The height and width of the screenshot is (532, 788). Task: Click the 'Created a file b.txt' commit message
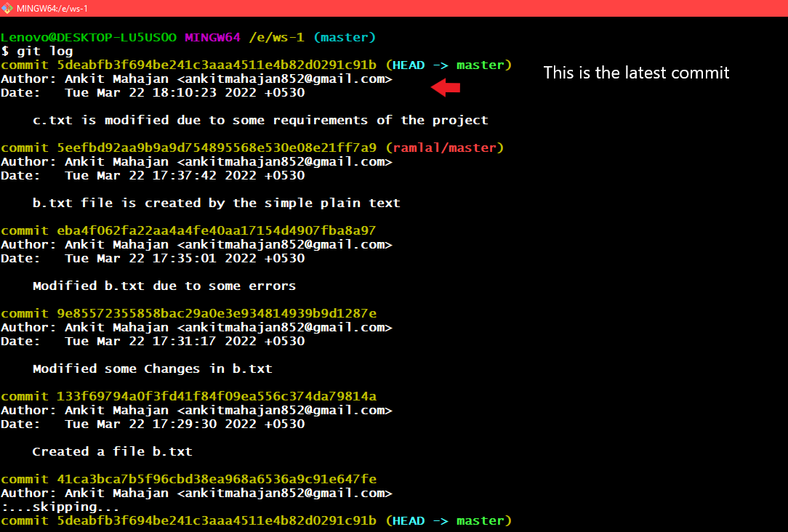[112, 451]
